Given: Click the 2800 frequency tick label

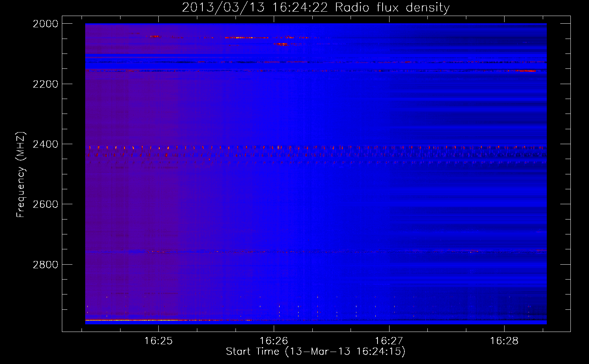Looking at the screenshot, I should coord(46,265).
